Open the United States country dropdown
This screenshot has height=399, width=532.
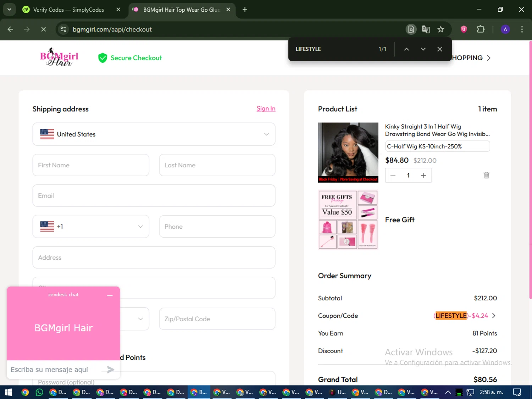(154, 134)
